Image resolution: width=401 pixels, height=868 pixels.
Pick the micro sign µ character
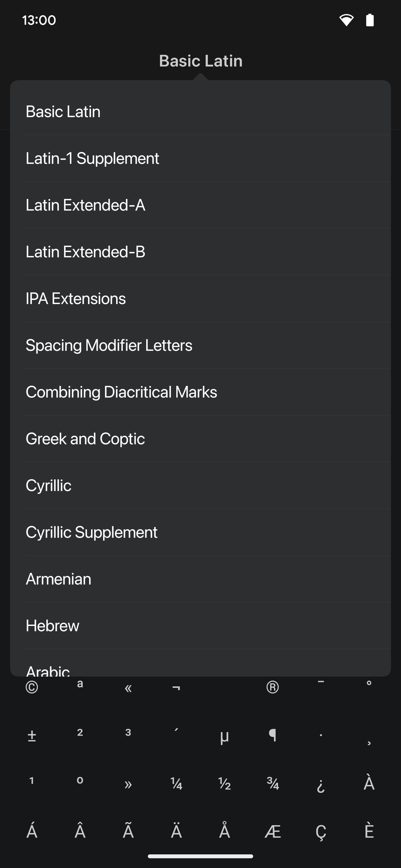(225, 737)
